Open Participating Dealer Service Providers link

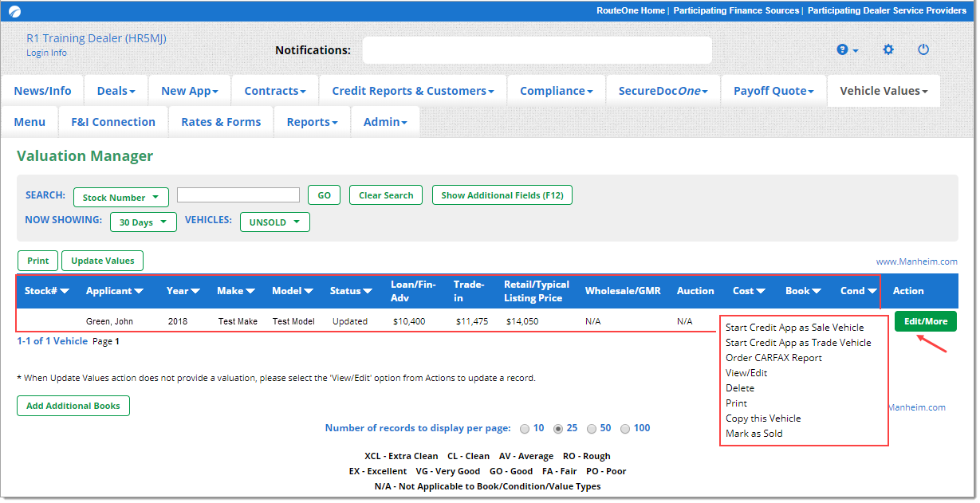pos(888,11)
